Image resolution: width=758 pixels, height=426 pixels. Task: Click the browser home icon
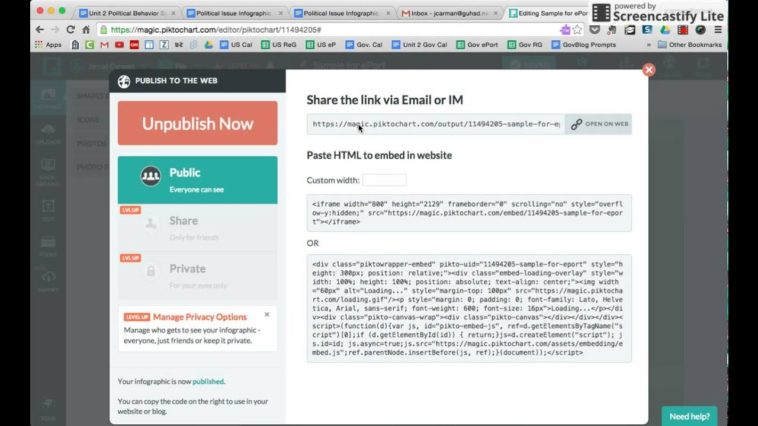(x=86, y=30)
